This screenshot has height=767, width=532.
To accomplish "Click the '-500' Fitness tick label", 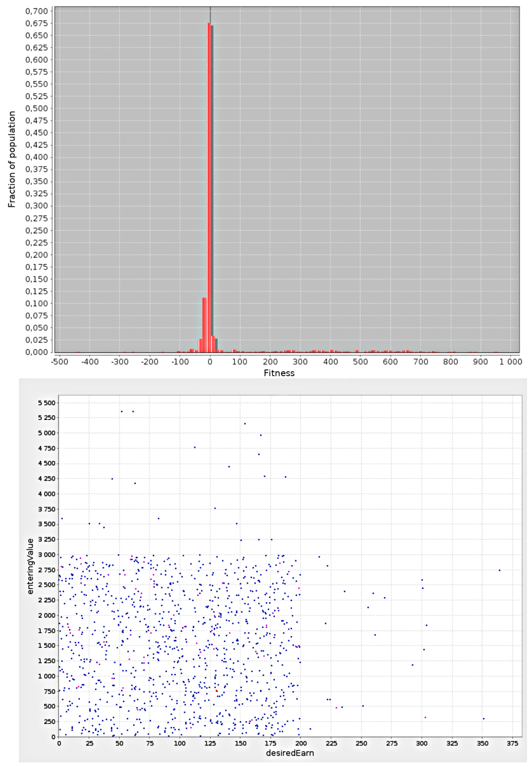I will [x=59, y=362].
